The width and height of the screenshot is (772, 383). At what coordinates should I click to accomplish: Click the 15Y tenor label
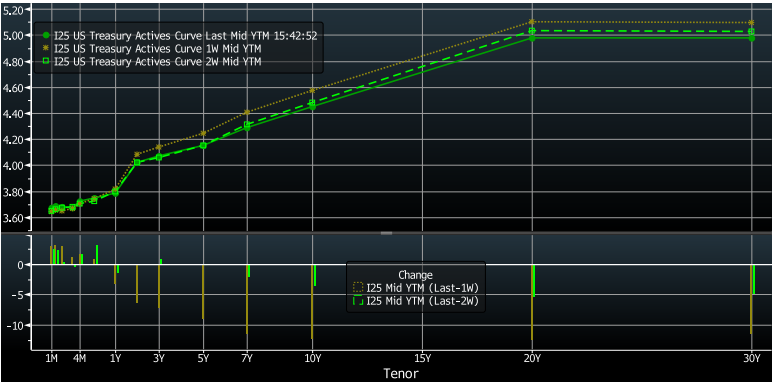click(422, 358)
